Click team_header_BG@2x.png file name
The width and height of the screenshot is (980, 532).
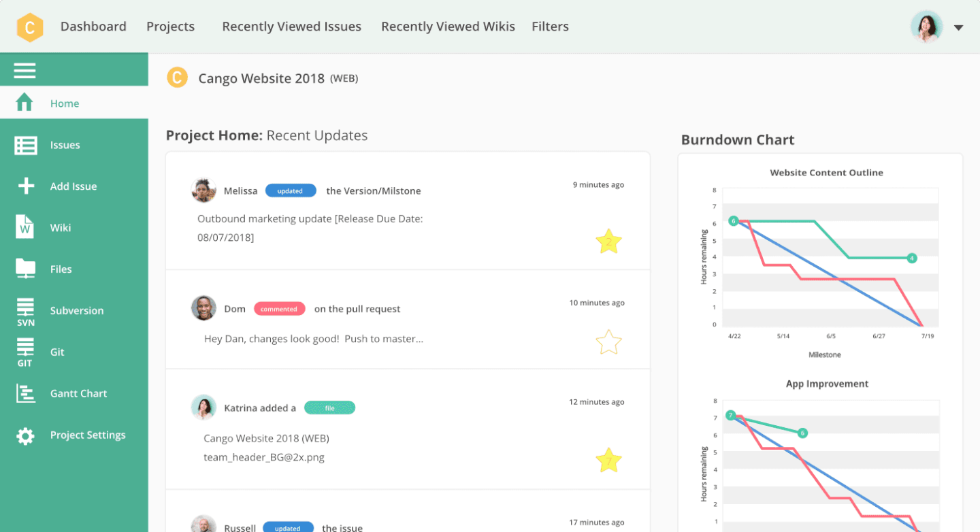click(264, 457)
